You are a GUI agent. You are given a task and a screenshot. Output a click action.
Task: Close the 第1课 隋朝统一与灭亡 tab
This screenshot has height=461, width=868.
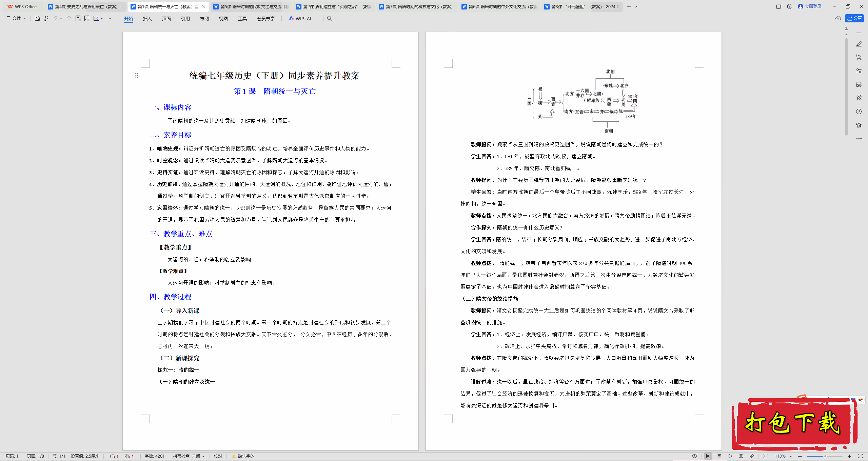[x=204, y=7]
